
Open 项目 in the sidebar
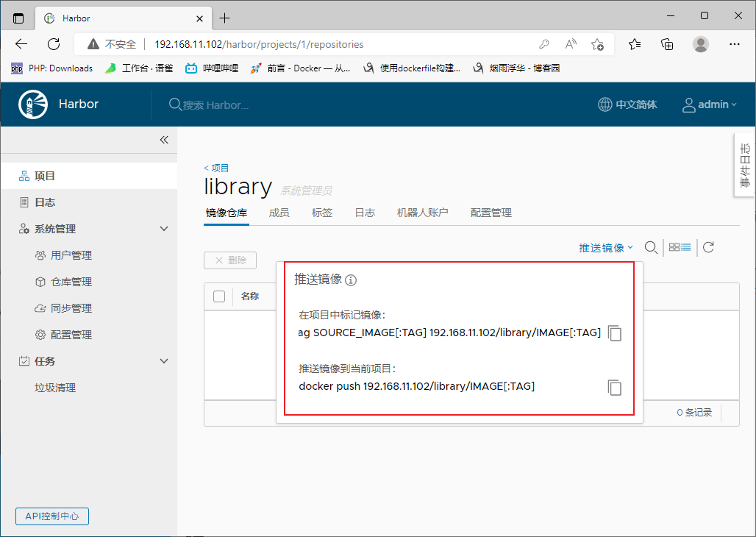[x=89, y=176]
